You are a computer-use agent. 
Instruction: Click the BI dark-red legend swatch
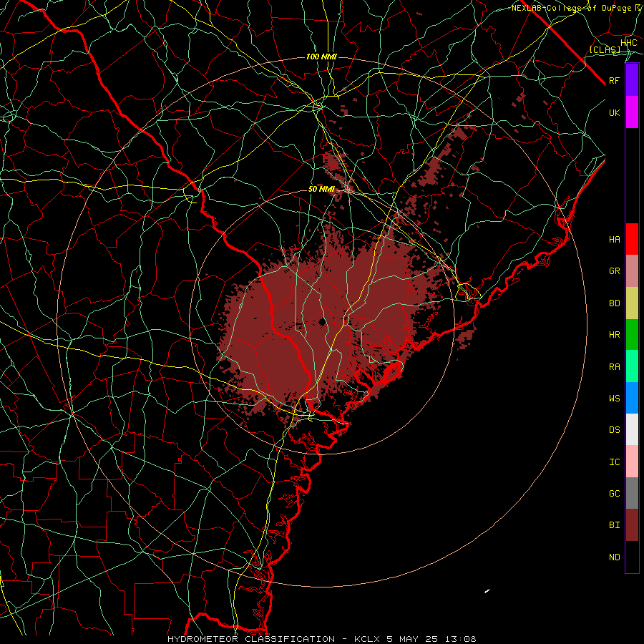coord(632,525)
